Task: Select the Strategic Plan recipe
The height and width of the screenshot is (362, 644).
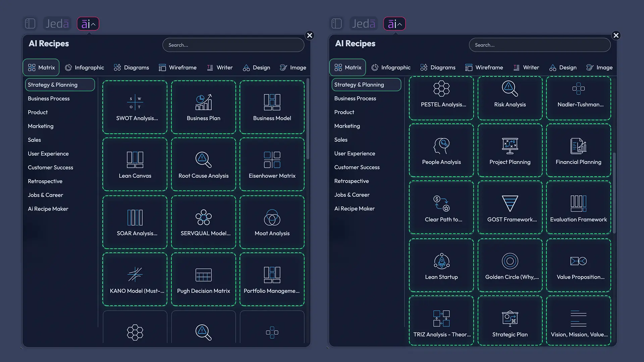Action: tap(510, 321)
